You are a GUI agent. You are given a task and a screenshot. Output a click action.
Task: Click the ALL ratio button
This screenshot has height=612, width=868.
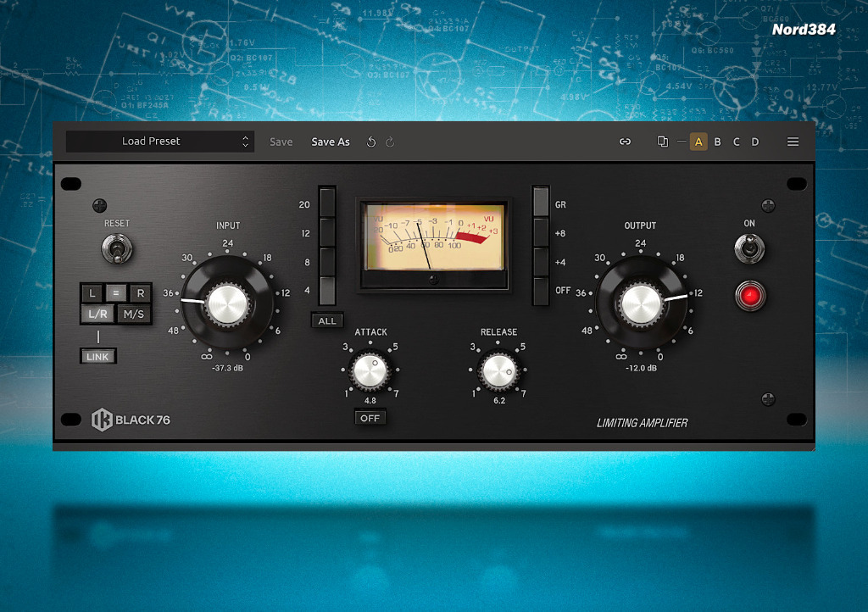327,321
